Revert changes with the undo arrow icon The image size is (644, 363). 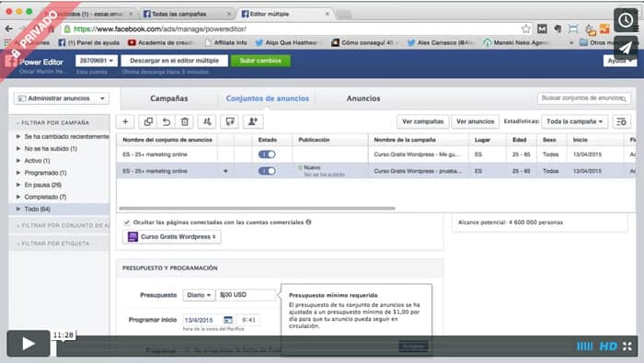[167, 121]
